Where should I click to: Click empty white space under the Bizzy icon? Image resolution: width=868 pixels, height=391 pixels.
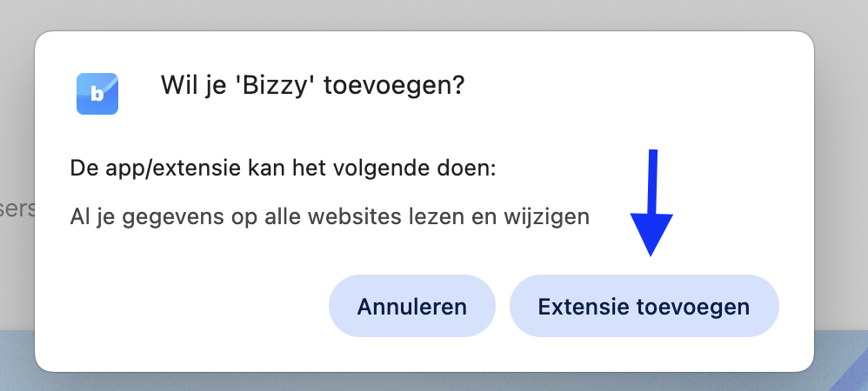pyautogui.click(x=97, y=136)
